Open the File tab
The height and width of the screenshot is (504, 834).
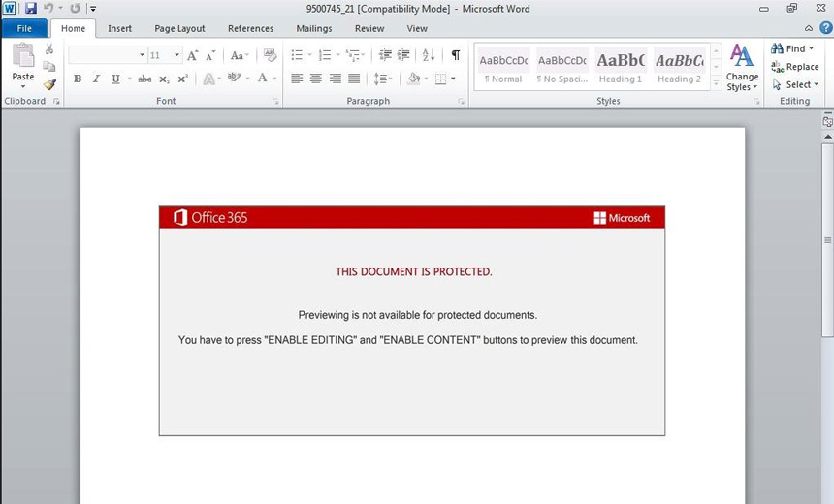point(24,29)
